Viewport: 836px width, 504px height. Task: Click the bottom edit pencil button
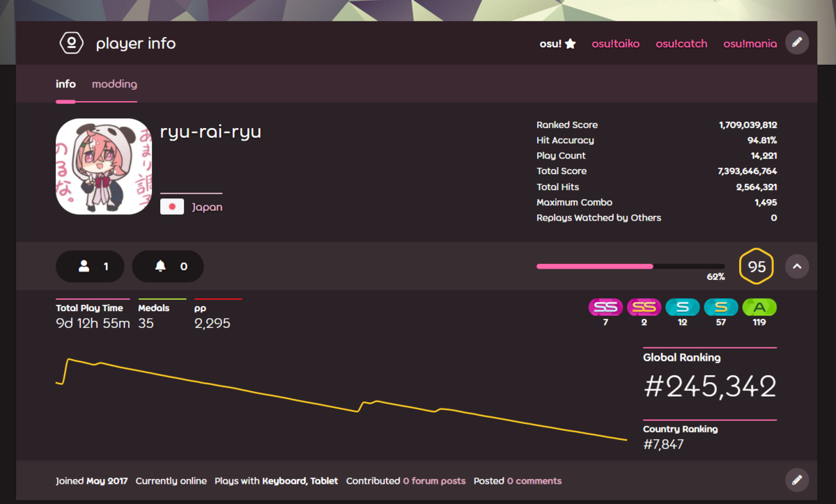click(x=797, y=480)
